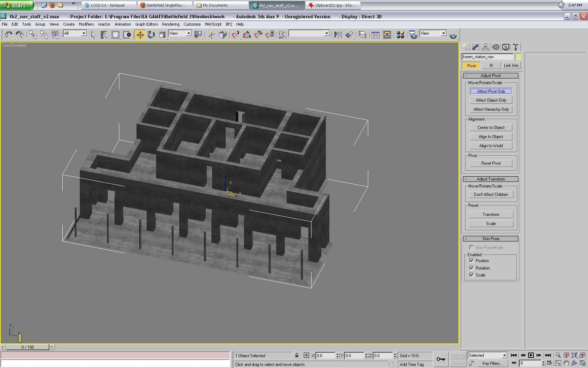Open the Modifiers menu
Image resolution: width=588 pixels, height=368 pixels.
point(86,24)
